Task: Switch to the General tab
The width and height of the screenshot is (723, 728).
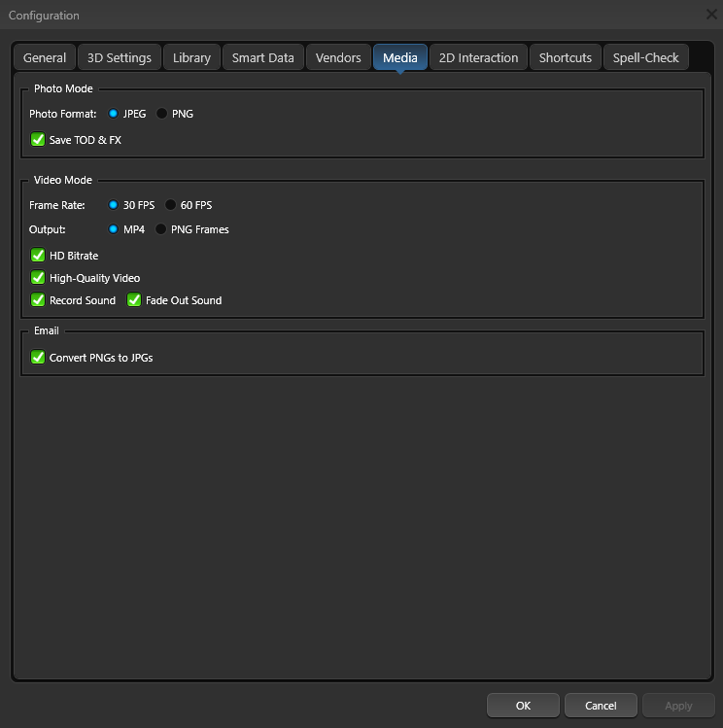Action: [45, 57]
